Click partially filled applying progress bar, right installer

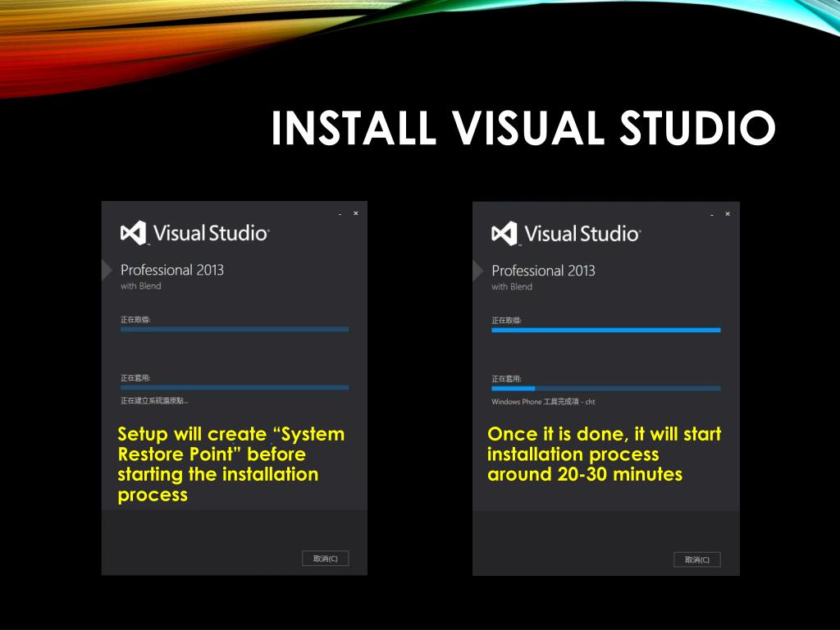[606, 388]
